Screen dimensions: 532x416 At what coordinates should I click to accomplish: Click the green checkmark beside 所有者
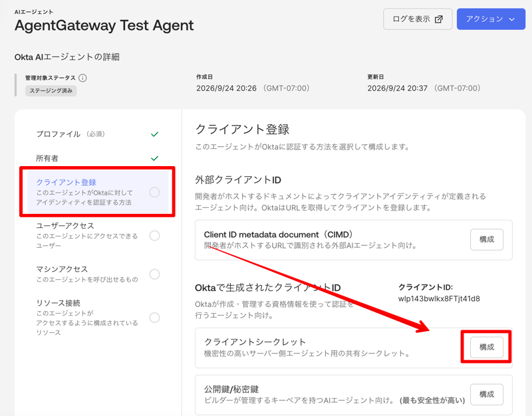(x=155, y=158)
